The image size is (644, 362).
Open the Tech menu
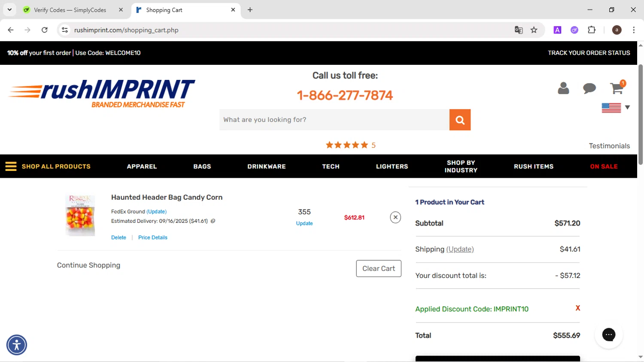click(x=331, y=167)
